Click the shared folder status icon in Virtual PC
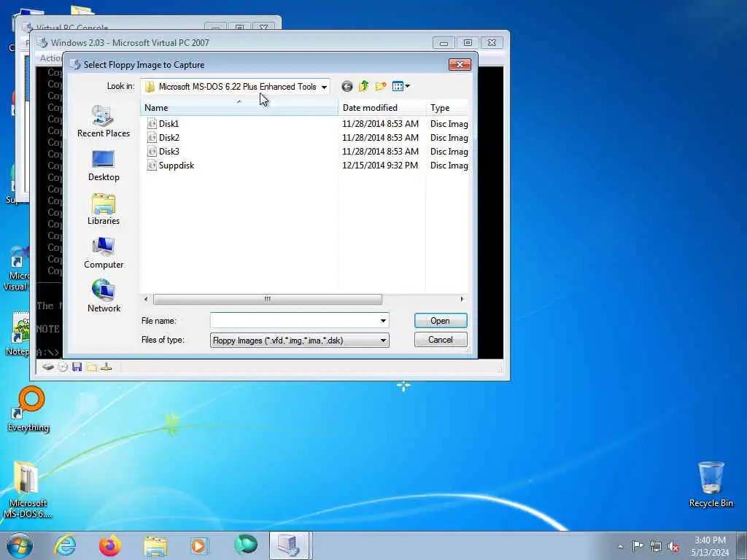Image resolution: width=747 pixels, height=560 pixels. pyautogui.click(x=91, y=367)
